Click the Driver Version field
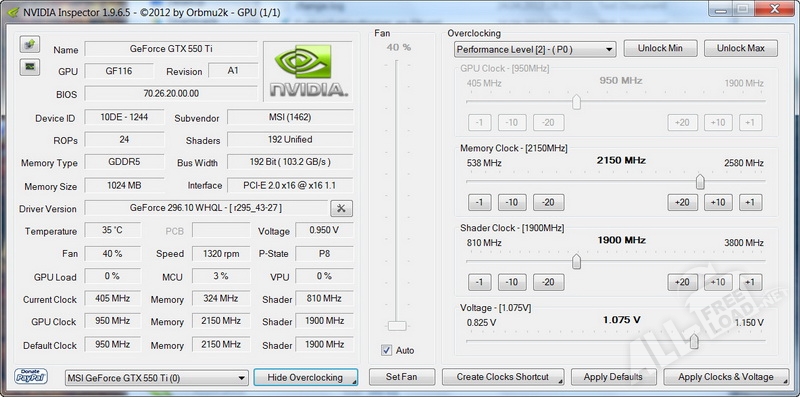This screenshot has width=800, height=397. [206, 208]
